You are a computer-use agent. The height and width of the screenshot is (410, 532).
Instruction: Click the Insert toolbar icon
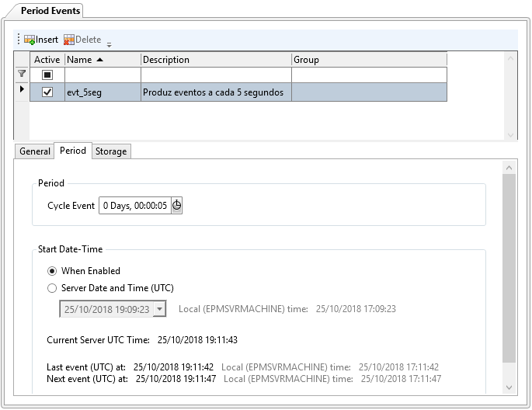click(30, 40)
